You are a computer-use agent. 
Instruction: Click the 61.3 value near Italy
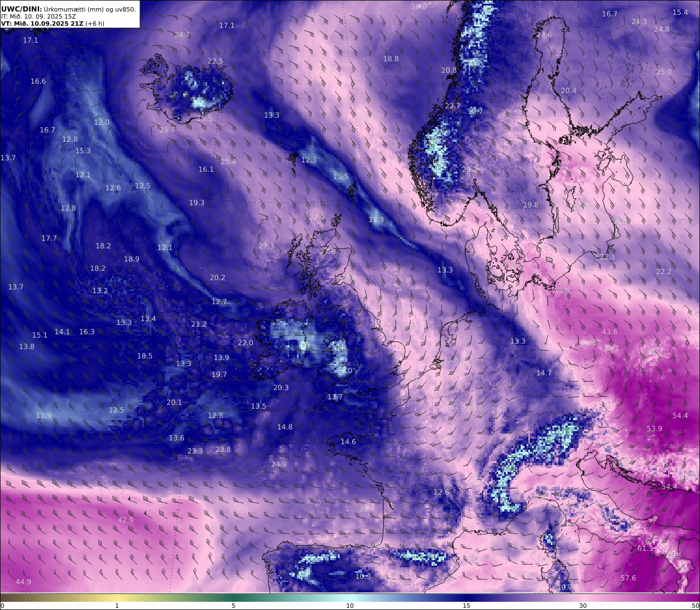tap(645, 548)
